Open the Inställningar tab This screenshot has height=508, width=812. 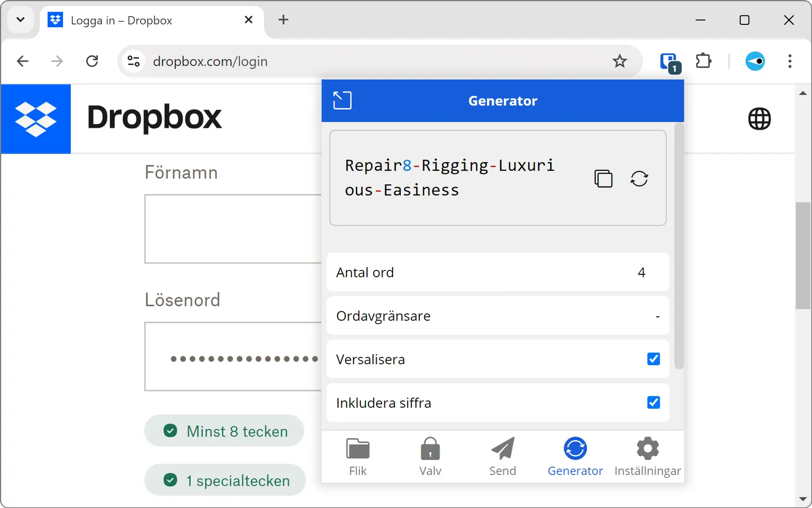click(648, 456)
